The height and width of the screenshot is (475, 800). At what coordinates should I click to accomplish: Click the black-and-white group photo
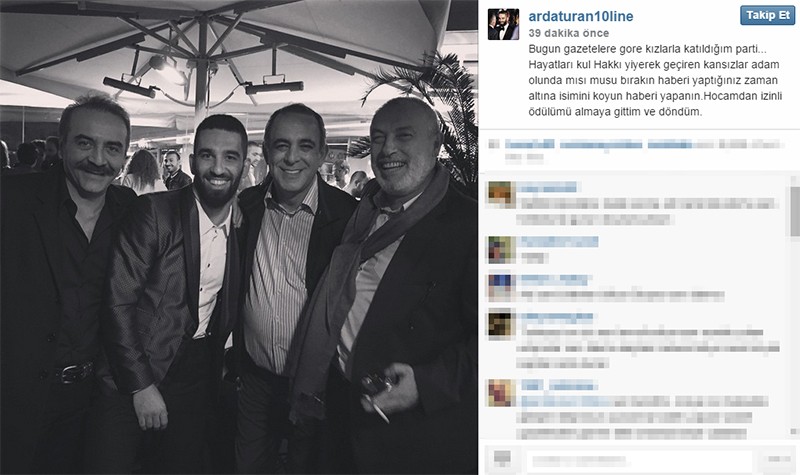pos(239,237)
